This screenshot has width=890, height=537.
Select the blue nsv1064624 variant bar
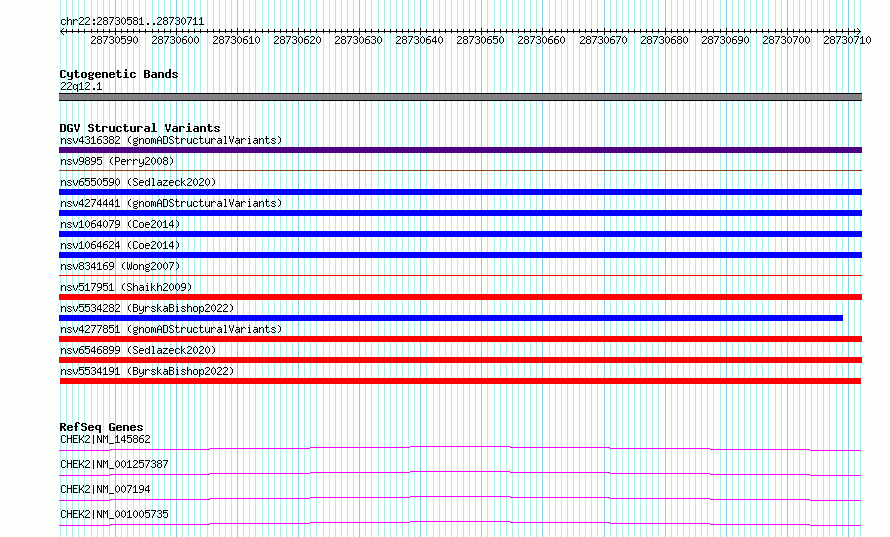pyautogui.click(x=460, y=255)
